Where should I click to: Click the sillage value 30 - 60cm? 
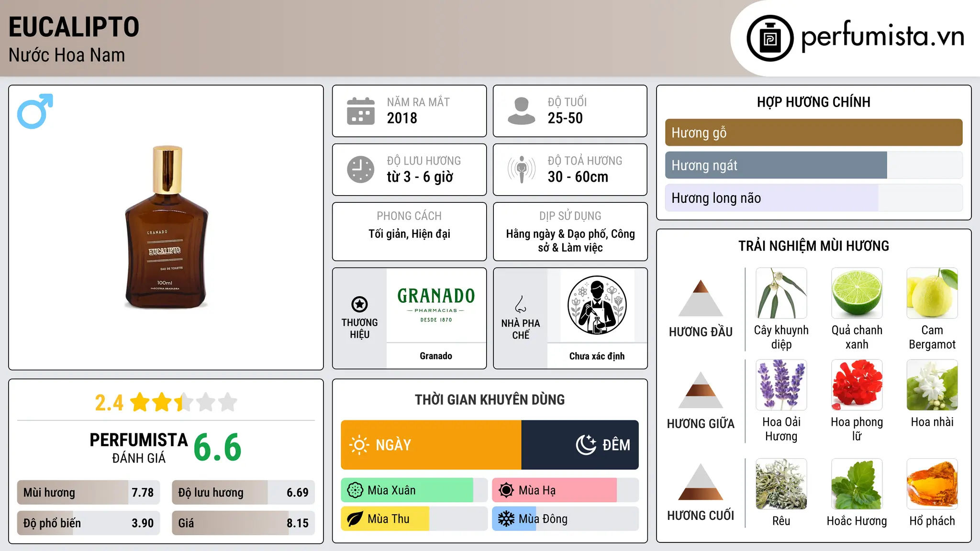pyautogui.click(x=578, y=177)
